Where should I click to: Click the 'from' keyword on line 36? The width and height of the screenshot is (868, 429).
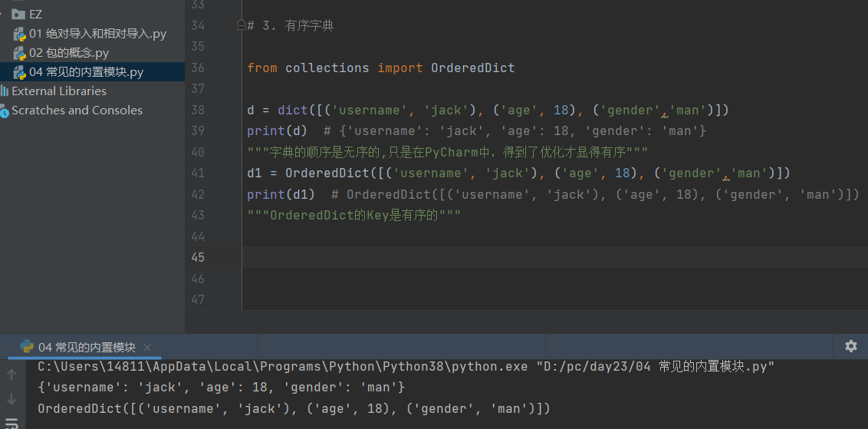[262, 68]
